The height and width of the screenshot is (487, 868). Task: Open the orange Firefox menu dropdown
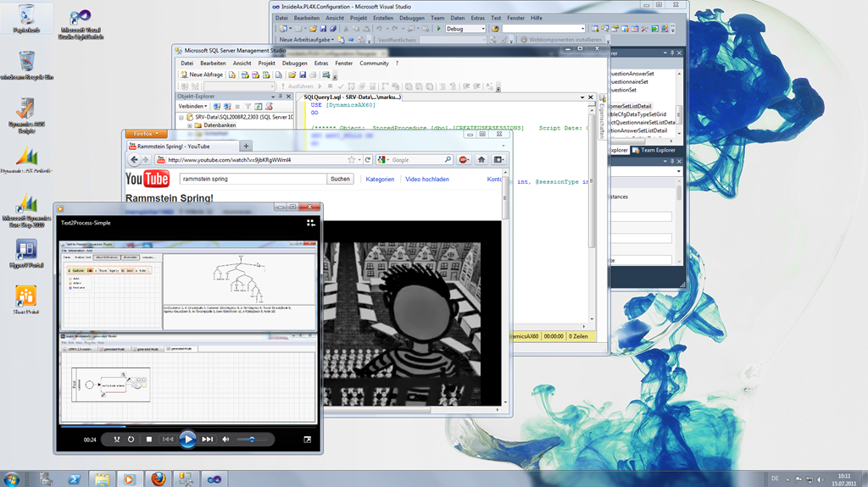146,134
